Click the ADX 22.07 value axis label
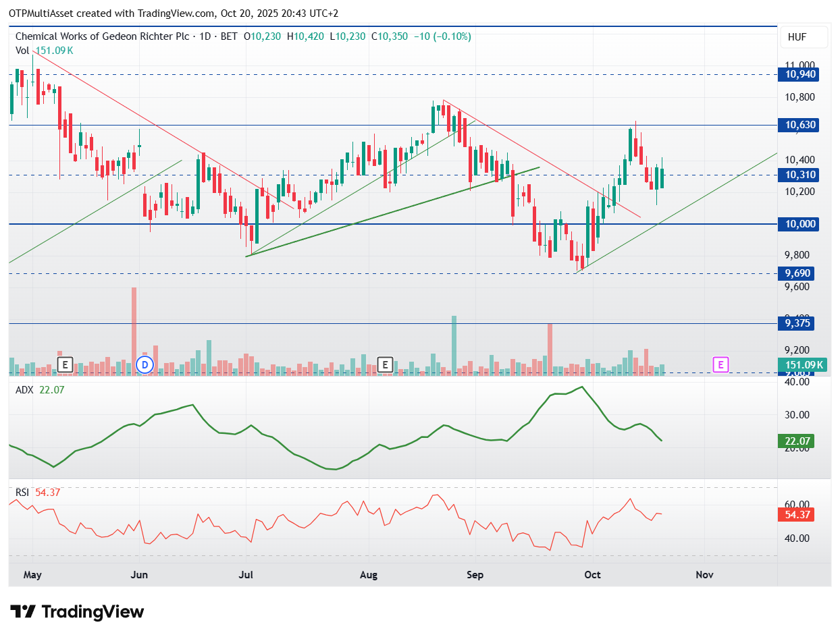 (x=796, y=441)
